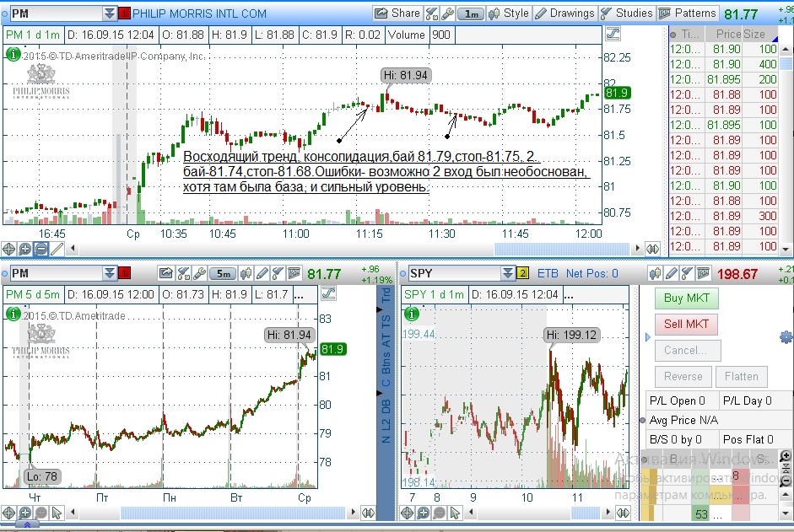This screenshot has height=532, width=794.
Task: Click the 5m timeframe button
Action: 224,274
